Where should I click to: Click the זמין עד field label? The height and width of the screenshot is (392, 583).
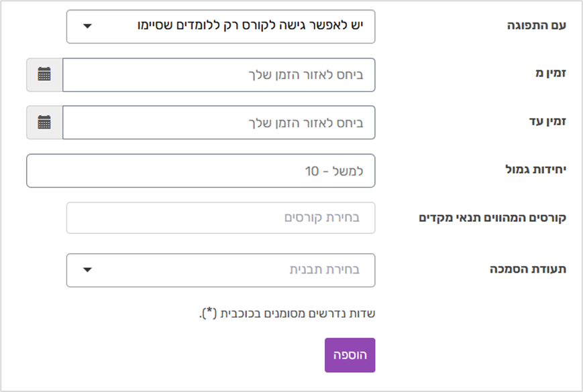pos(547,121)
